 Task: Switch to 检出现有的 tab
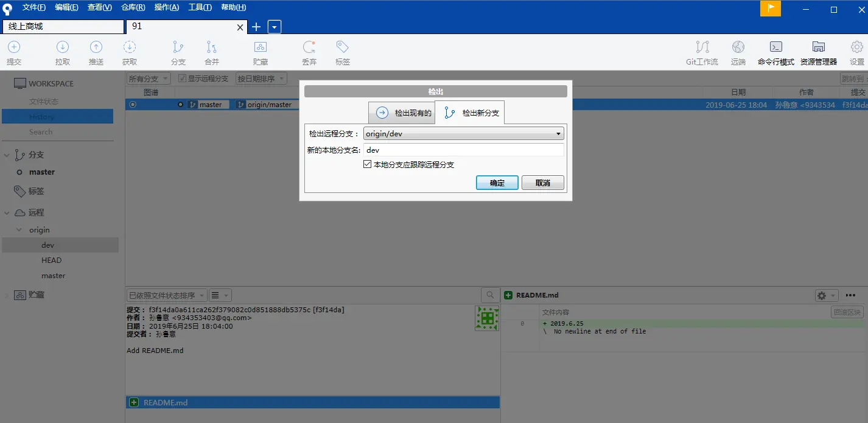pos(402,113)
